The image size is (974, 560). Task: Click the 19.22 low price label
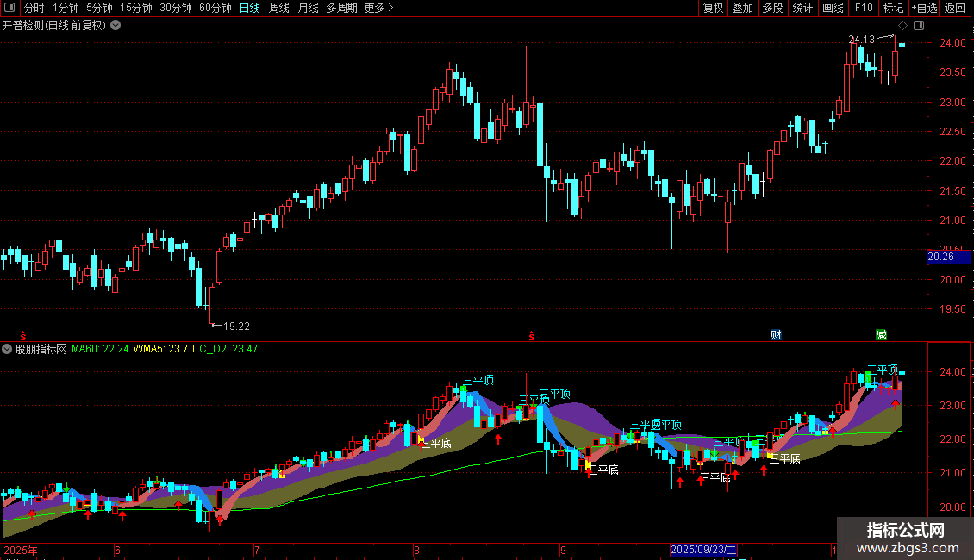coord(236,326)
